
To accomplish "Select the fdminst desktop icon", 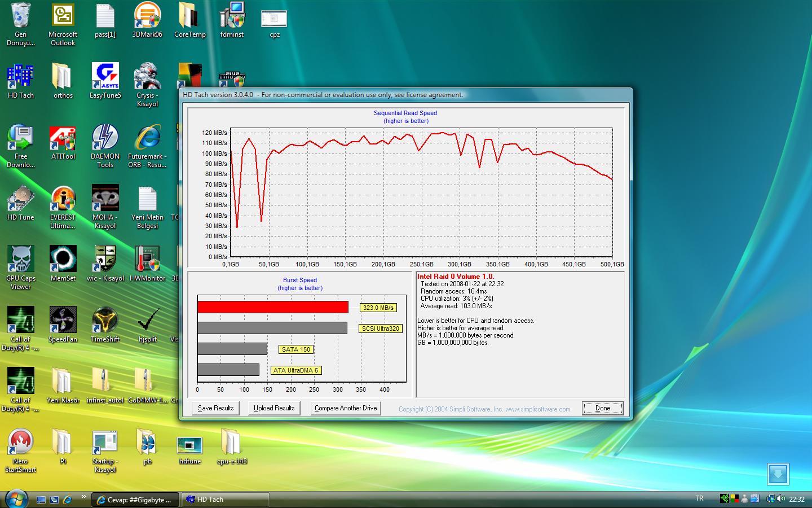I will point(232,20).
